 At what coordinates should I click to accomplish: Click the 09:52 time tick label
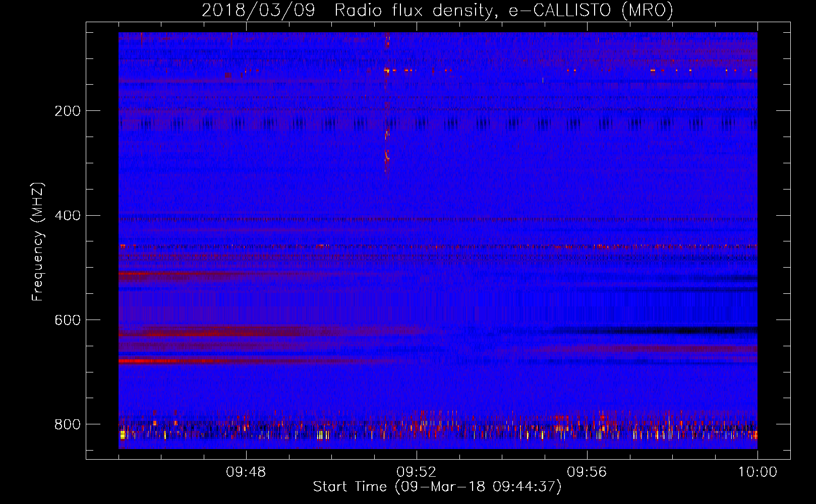[417, 472]
